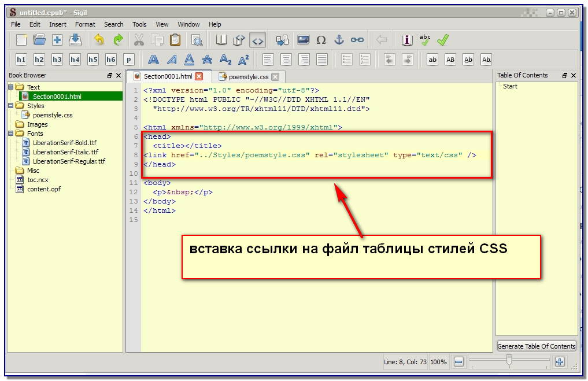Apply the paragraph style p button
Viewport: 588px width, 381px height.
point(128,59)
